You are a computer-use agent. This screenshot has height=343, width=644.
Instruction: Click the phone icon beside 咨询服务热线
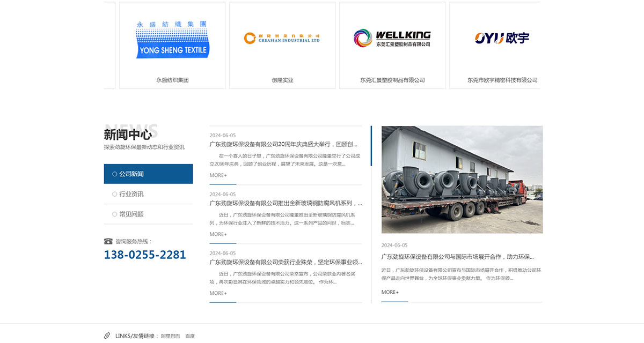pyautogui.click(x=107, y=241)
